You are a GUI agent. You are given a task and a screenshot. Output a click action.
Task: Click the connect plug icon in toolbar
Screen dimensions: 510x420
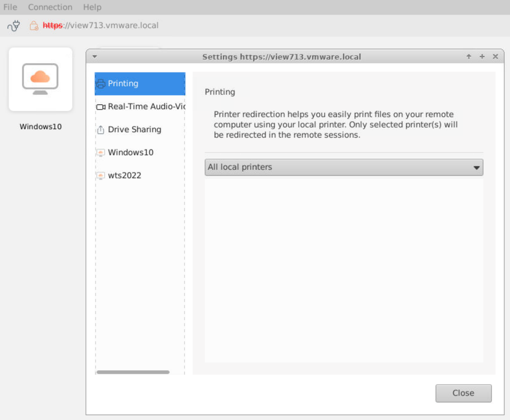pos(14,26)
